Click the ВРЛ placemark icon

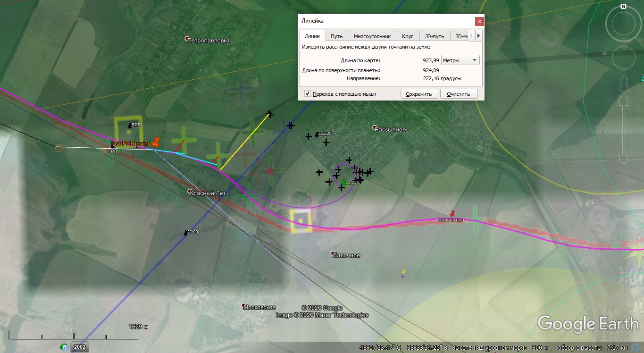pos(130,126)
